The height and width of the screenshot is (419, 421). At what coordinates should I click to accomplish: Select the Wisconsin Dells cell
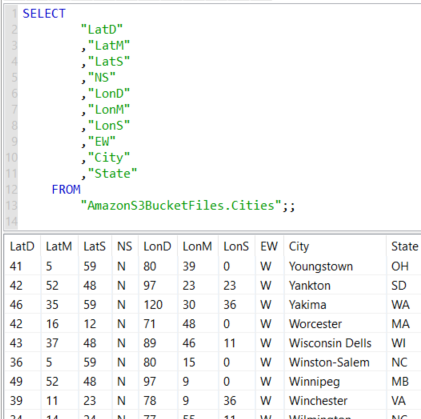pos(330,343)
